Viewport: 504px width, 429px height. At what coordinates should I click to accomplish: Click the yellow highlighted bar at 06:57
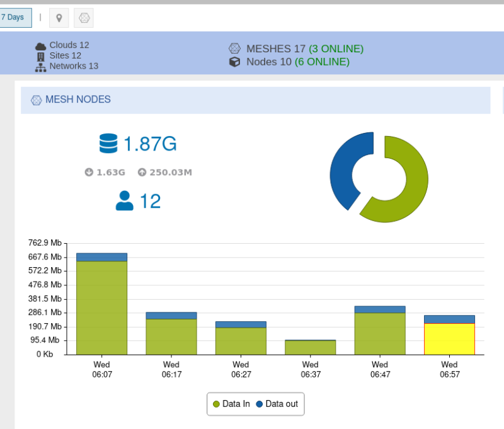click(449, 339)
